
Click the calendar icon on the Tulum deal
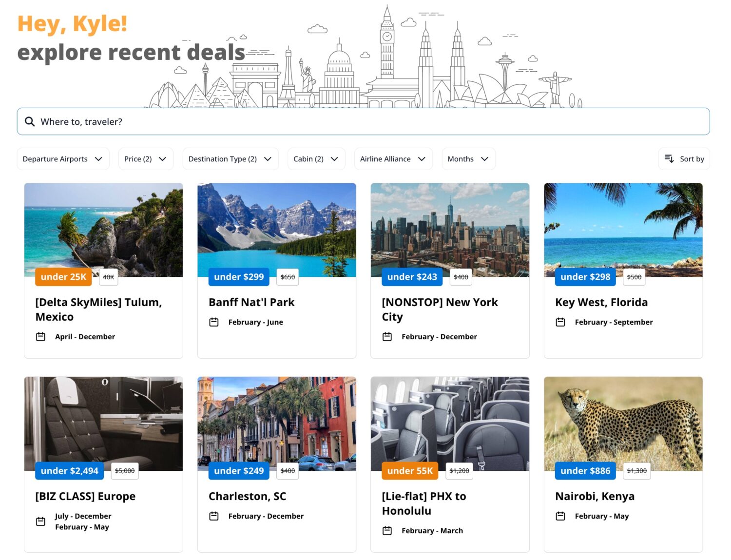click(x=41, y=336)
